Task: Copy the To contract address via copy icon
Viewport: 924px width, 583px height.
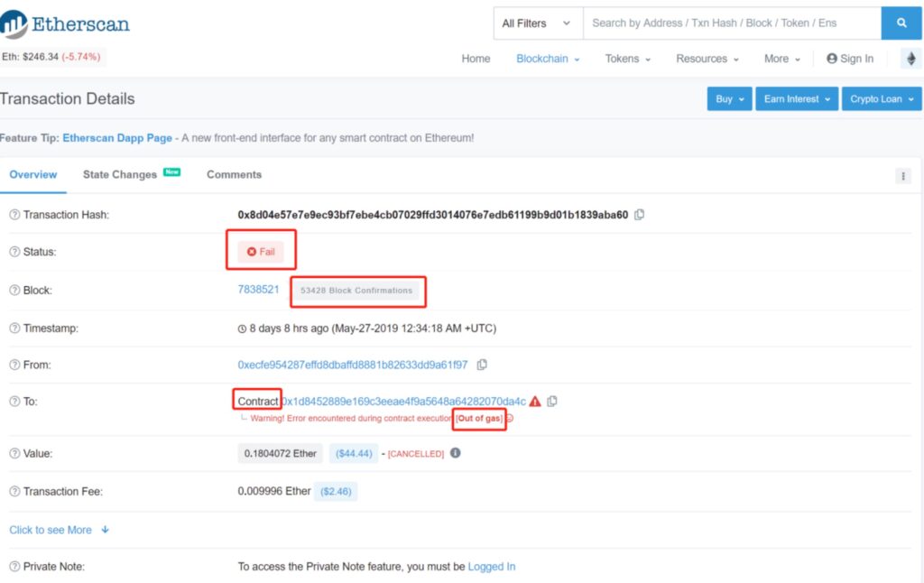Action: point(552,402)
